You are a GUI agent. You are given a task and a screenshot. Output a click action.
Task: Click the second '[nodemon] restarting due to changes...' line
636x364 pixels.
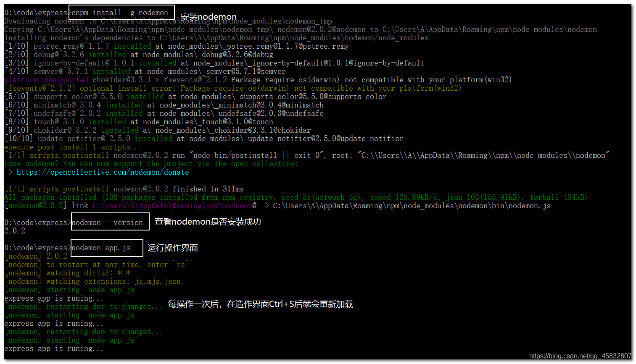point(83,332)
